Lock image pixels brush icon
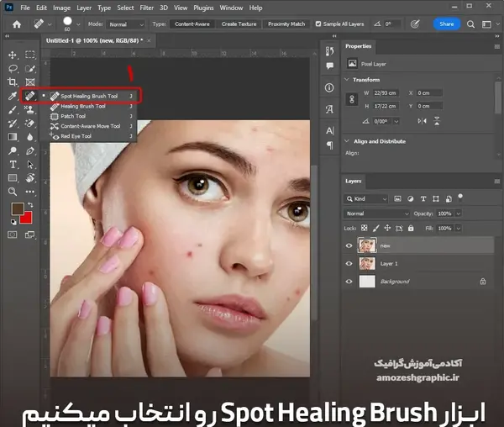This screenshot has width=504, height=427. pos(375,228)
